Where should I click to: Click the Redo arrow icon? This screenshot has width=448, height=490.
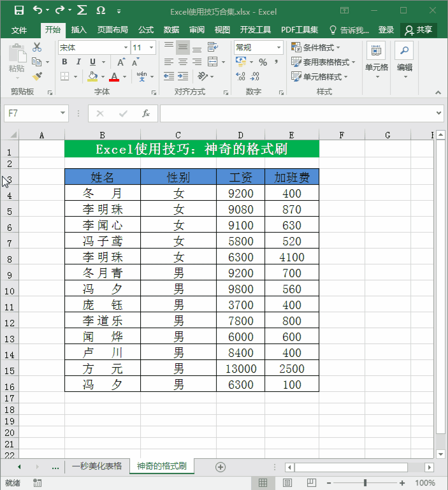pyautogui.click(x=60, y=10)
